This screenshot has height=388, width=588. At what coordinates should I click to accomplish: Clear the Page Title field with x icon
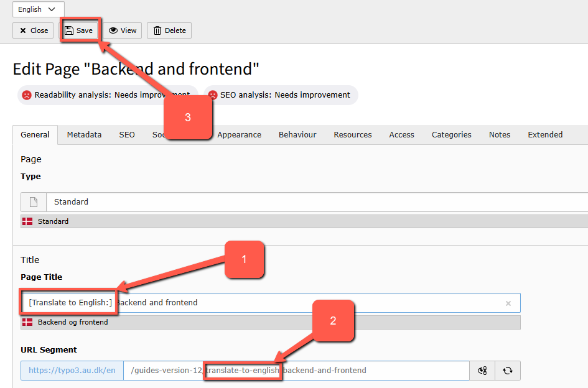coord(508,303)
